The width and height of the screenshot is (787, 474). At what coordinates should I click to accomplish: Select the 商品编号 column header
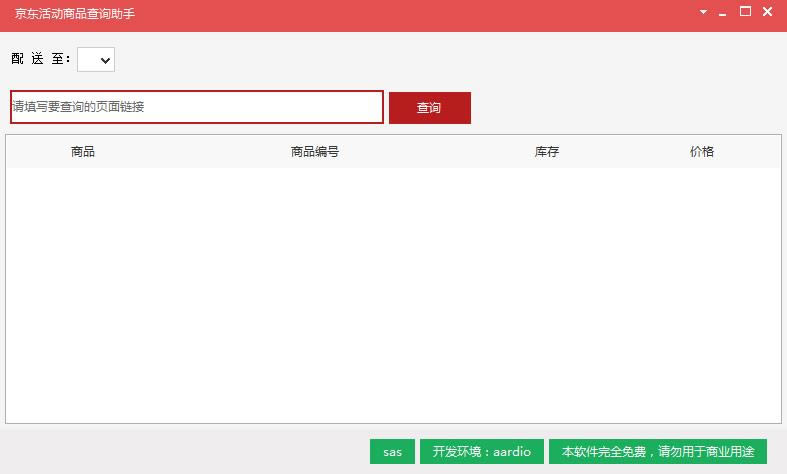click(x=315, y=152)
